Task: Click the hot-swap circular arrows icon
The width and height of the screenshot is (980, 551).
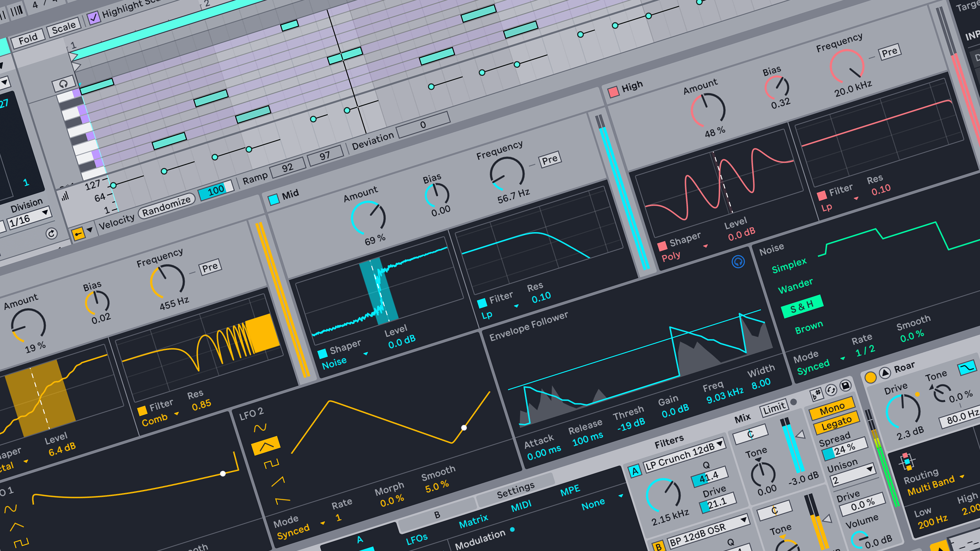Action: pyautogui.click(x=830, y=390)
